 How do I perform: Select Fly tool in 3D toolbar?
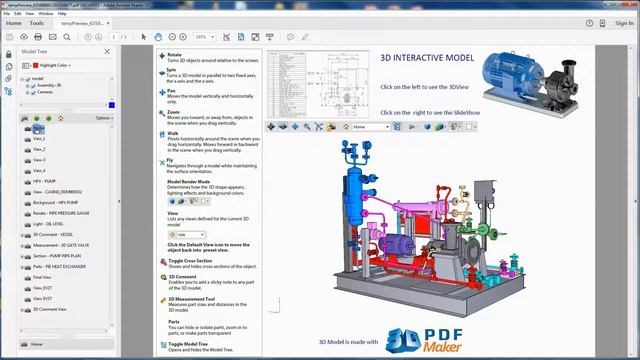[319, 127]
